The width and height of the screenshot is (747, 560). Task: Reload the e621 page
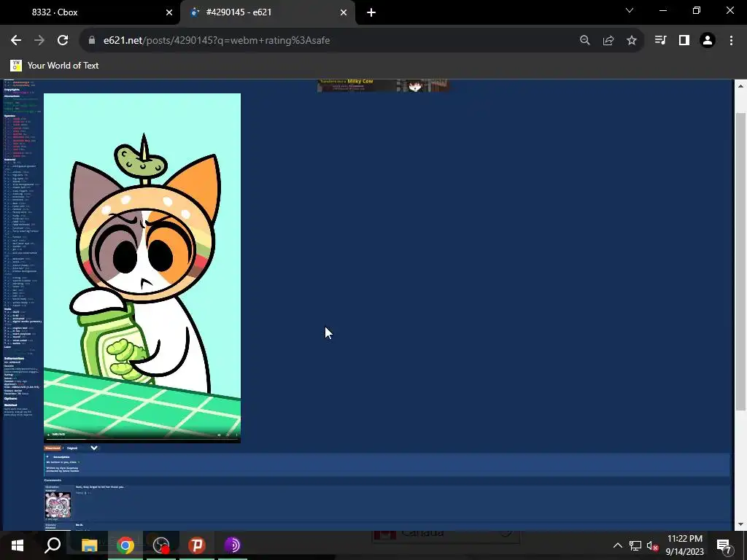[x=63, y=41]
